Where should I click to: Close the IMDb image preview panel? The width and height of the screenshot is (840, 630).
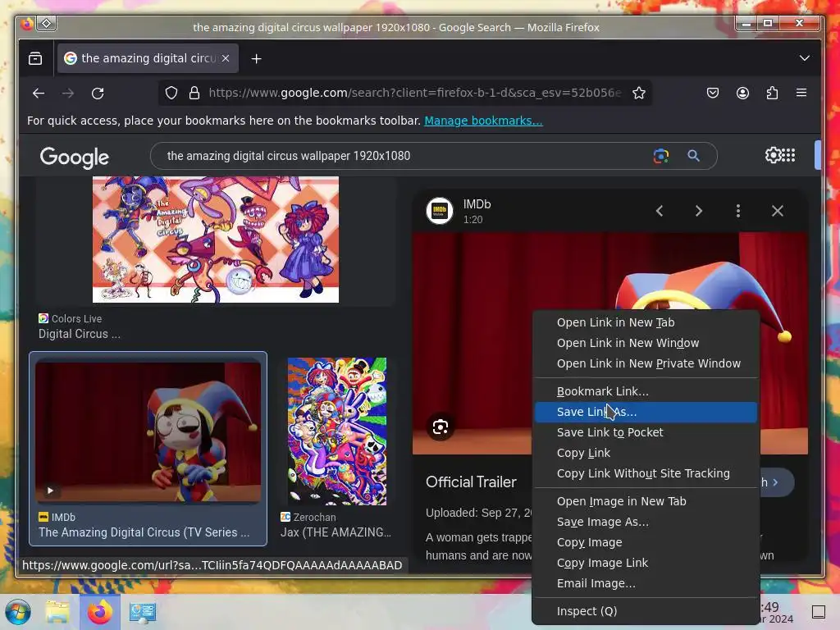coord(778,211)
